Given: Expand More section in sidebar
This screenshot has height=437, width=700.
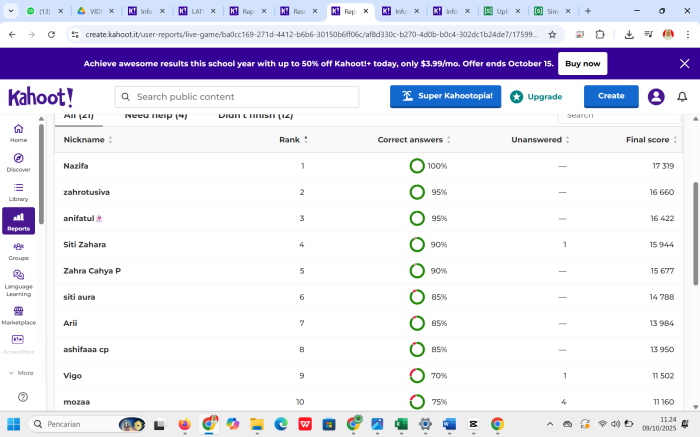Looking at the screenshot, I should [18, 372].
